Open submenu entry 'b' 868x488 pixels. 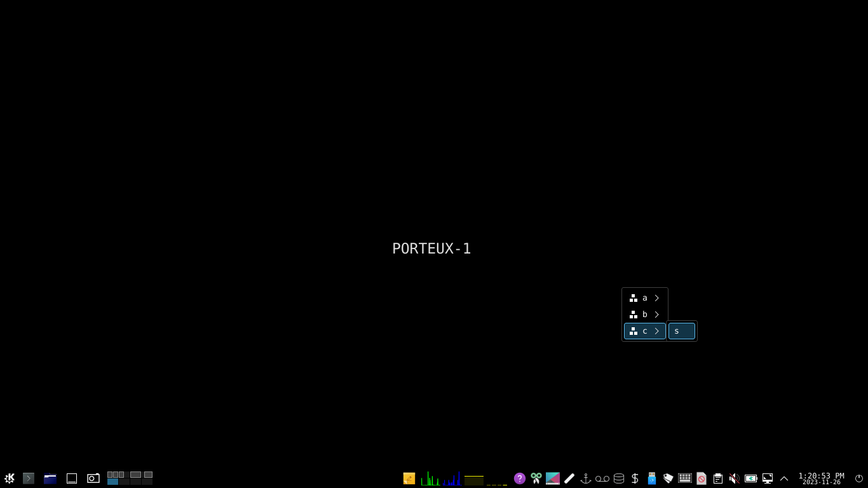click(x=645, y=315)
